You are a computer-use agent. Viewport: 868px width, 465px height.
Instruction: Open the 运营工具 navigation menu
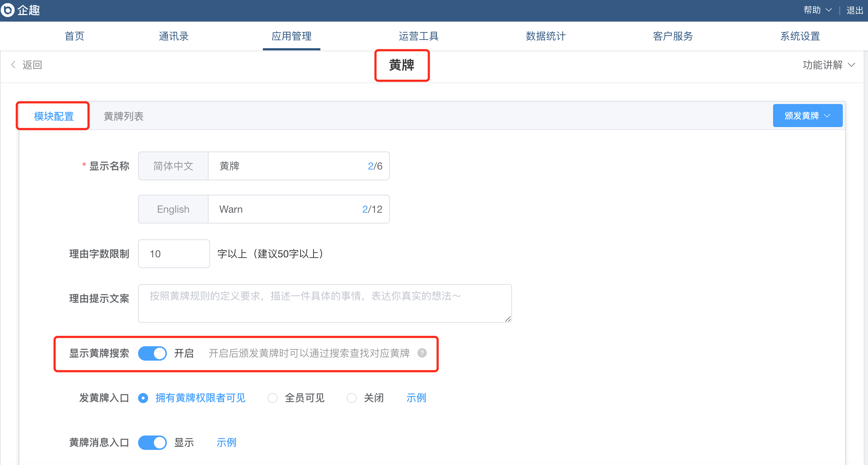(419, 36)
